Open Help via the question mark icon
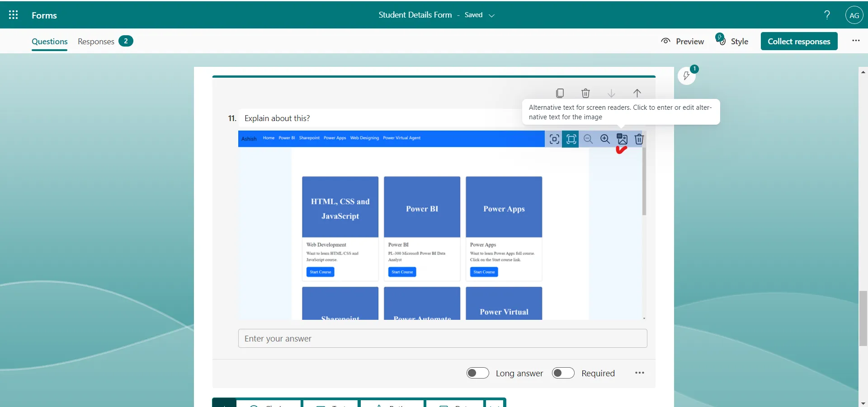Image resolution: width=868 pixels, height=407 pixels. pos(826,14)
